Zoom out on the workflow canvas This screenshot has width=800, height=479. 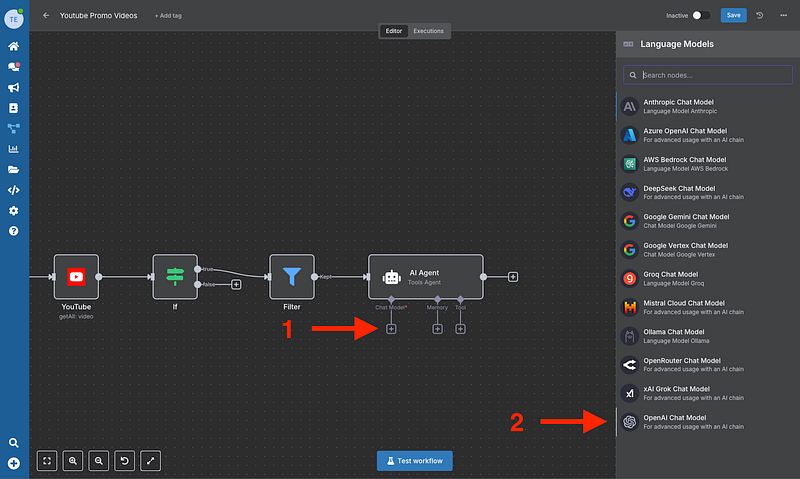(99, 460)
